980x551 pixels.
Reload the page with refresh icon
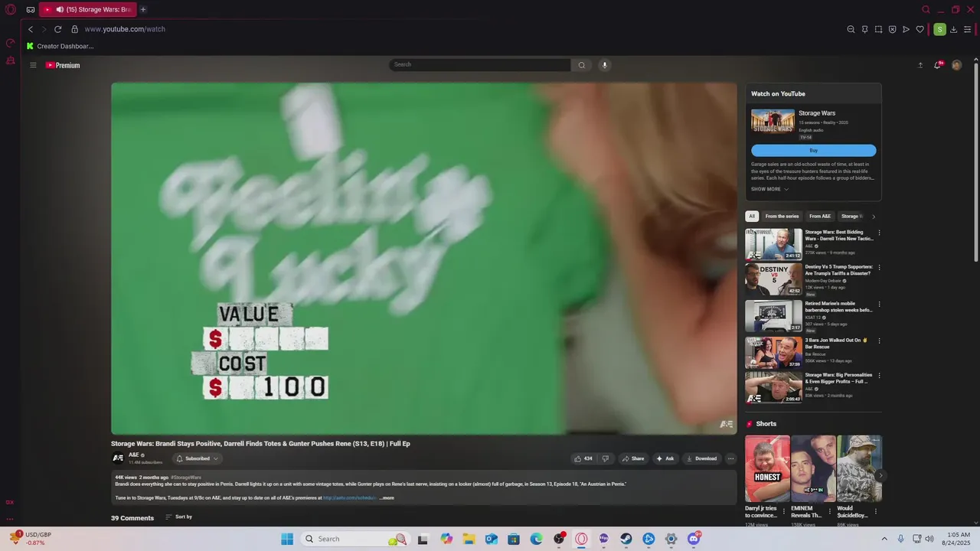tap(57, 29)
